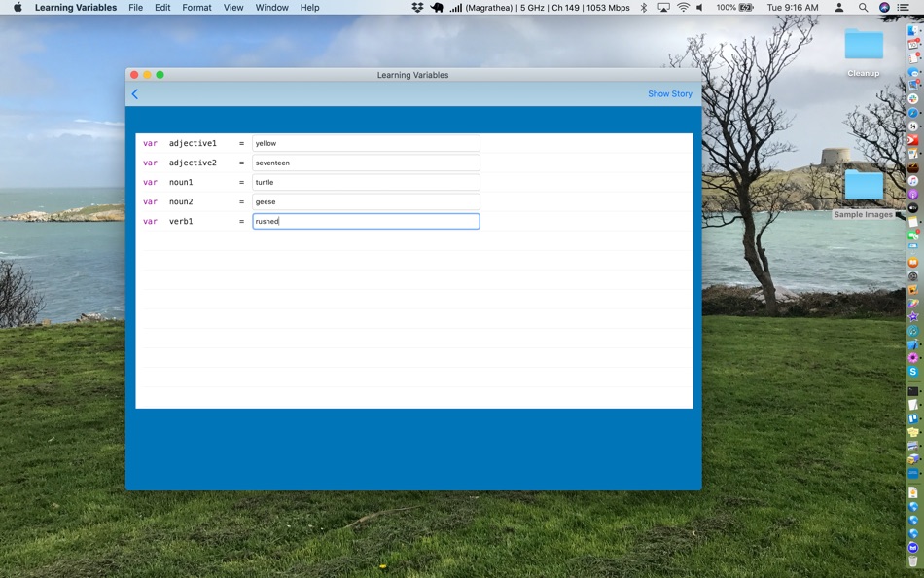Open the Dropbox menu bar icon
Screen dimensions: 924x578
(x=417, y=8)
